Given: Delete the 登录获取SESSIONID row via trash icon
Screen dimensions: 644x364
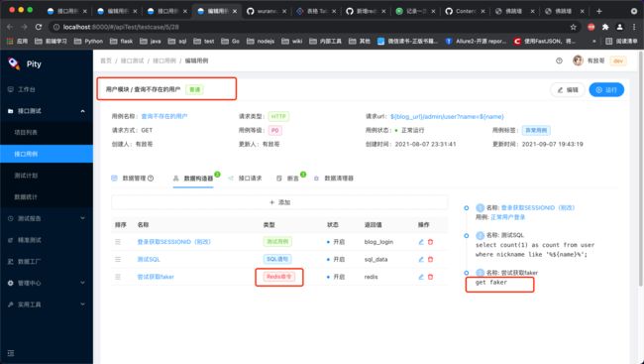Looking at the screenshot, I should coord(430,242).
